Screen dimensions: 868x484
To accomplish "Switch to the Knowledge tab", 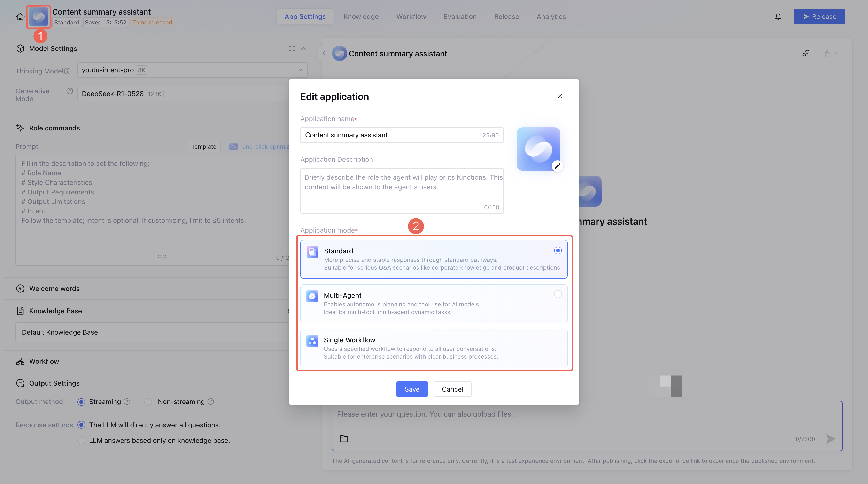I will (x=361, y=16).
